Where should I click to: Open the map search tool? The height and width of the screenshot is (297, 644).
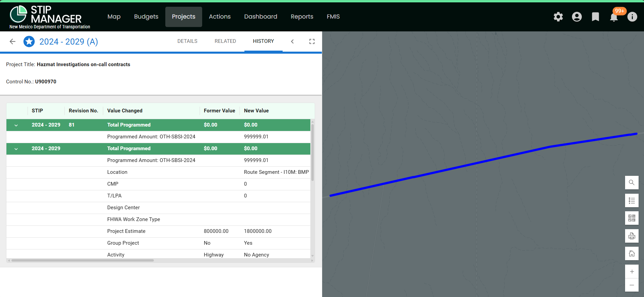coord(631,183)
